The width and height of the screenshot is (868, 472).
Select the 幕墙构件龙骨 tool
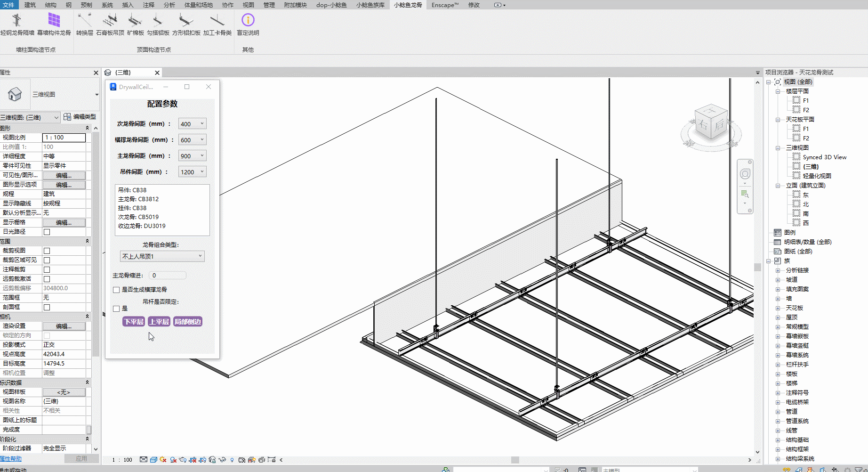point(54,21)
